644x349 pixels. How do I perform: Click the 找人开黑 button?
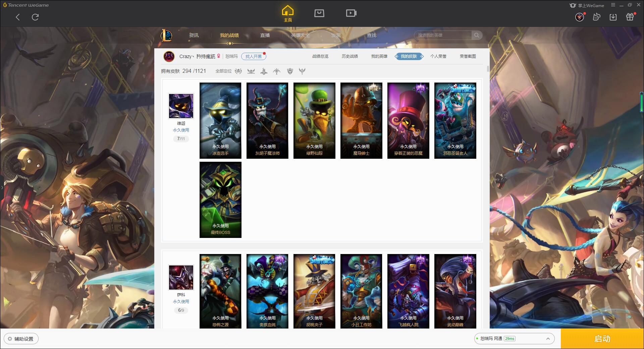pyautogui.click(x=254, y=56)
